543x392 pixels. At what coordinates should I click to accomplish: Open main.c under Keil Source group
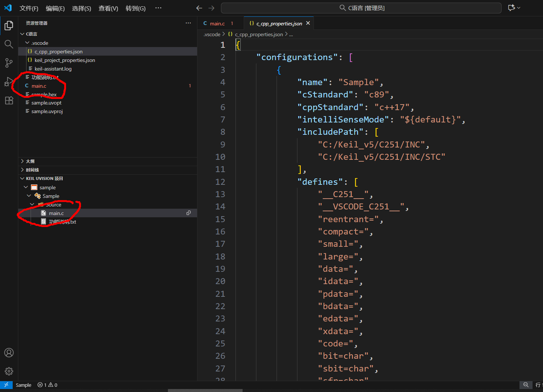tap(108, 213)
